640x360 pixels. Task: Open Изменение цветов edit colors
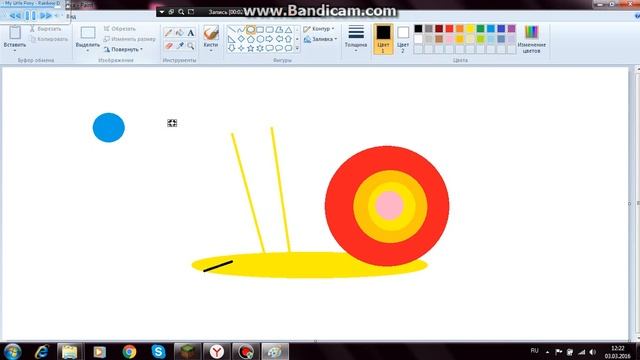pyautogui.click(x=531, y=39)
